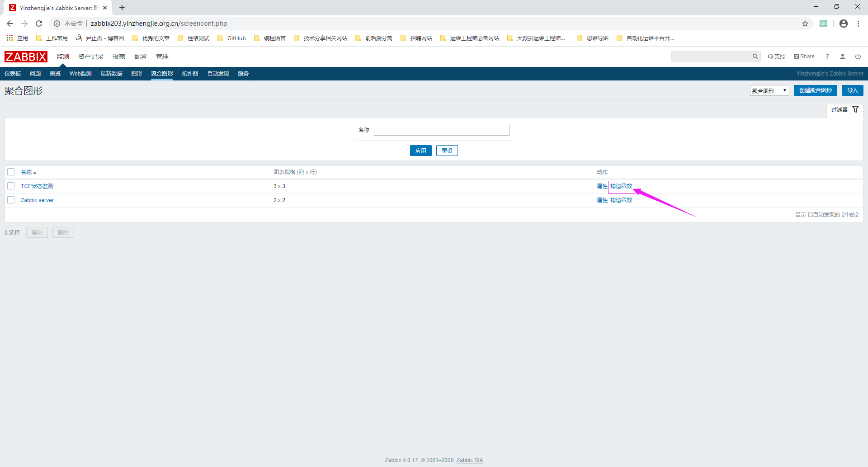Focus the 名称 filter input field

click(442, 130)
